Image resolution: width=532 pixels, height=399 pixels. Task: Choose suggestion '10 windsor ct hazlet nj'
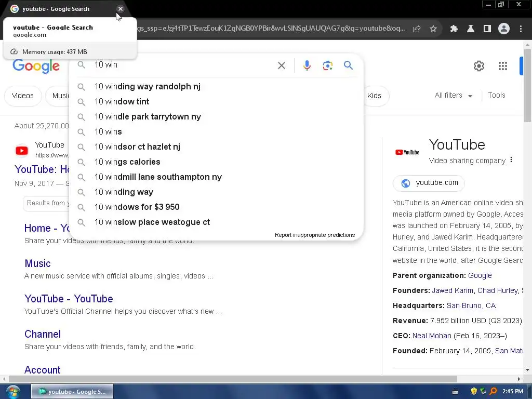pyautogui.click(x=216, y=147)
